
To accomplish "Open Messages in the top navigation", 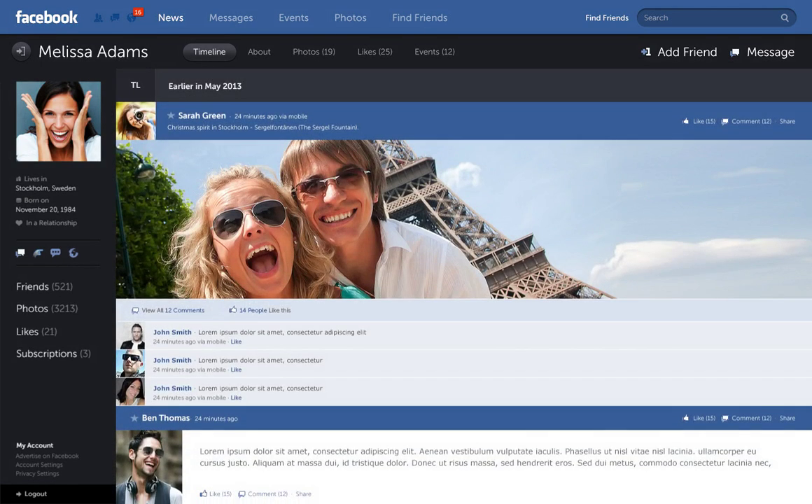I will click(230, 17).
